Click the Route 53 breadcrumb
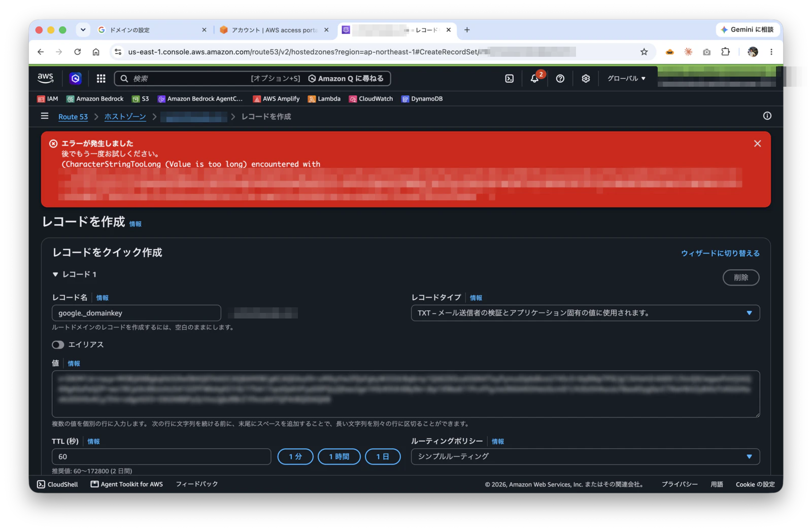This screenshot has height=531, width=812. click(73, 117)
